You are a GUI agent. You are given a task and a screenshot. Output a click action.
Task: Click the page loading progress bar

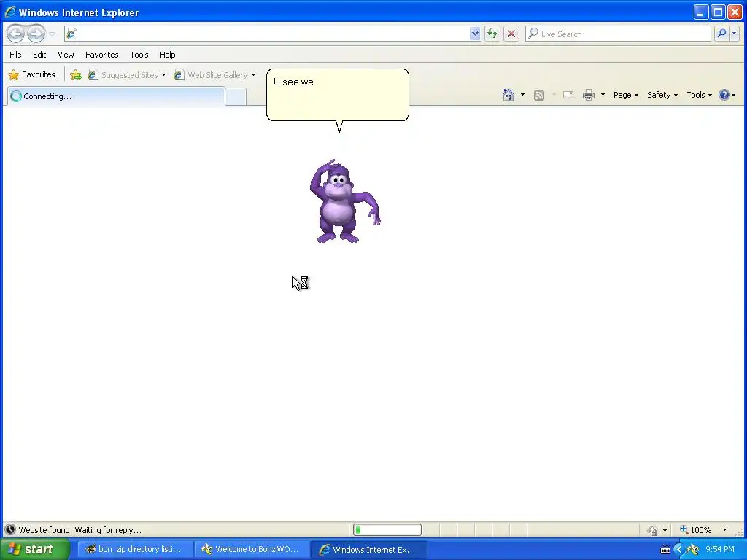[387, 529]
